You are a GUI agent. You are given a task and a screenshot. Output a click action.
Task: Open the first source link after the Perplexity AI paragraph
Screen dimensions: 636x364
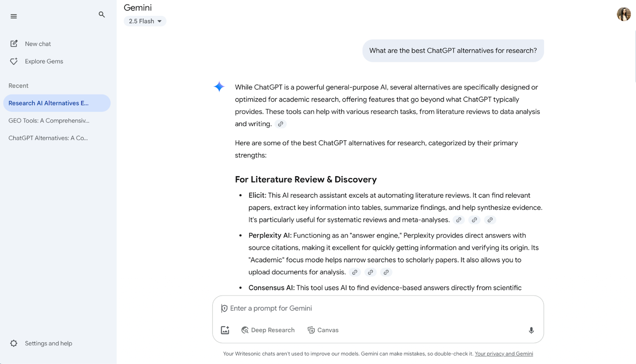(355, 272)
